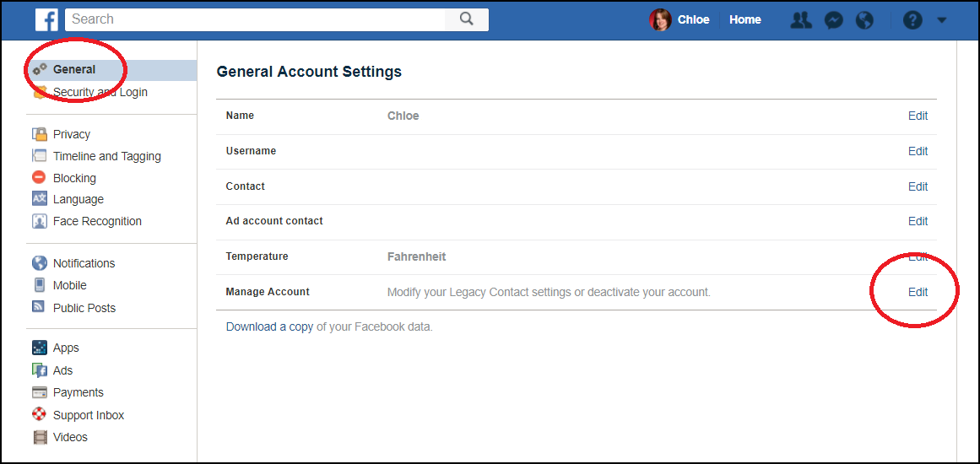Screen dimensions: 980x464
Task: Select Blocking in the sidebar
Action: click(74, 178)
